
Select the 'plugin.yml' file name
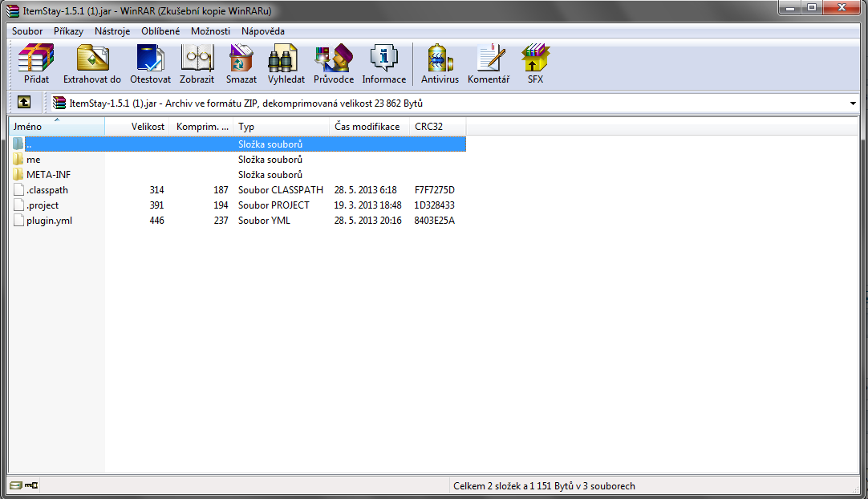tap(49, 221)
